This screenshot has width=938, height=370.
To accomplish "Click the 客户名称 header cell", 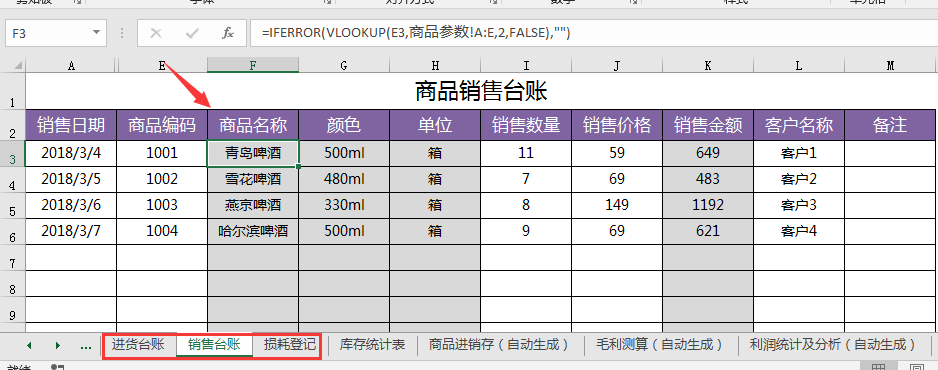I will [799, 125].
